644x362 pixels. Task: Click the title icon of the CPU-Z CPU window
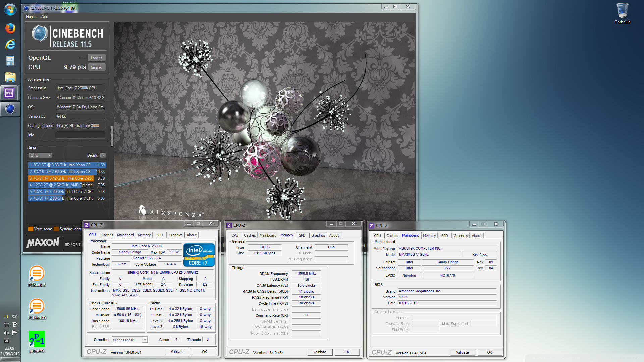point(87,225)
